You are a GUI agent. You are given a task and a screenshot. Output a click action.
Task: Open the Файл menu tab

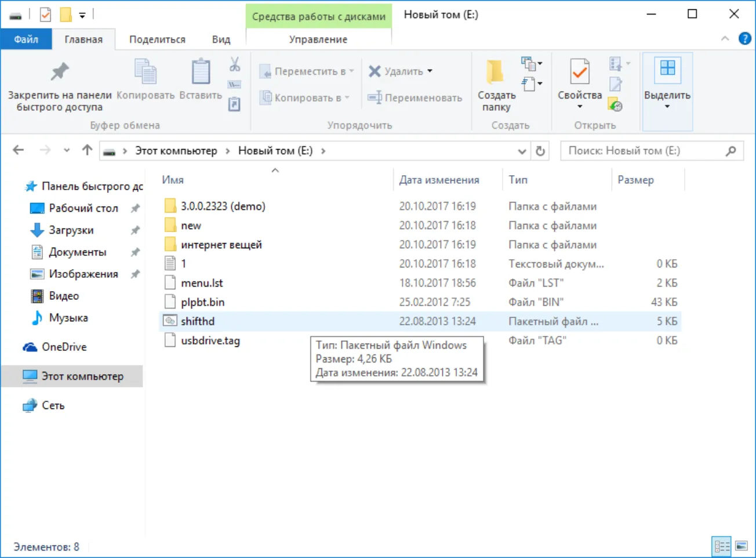click(26, 39)
